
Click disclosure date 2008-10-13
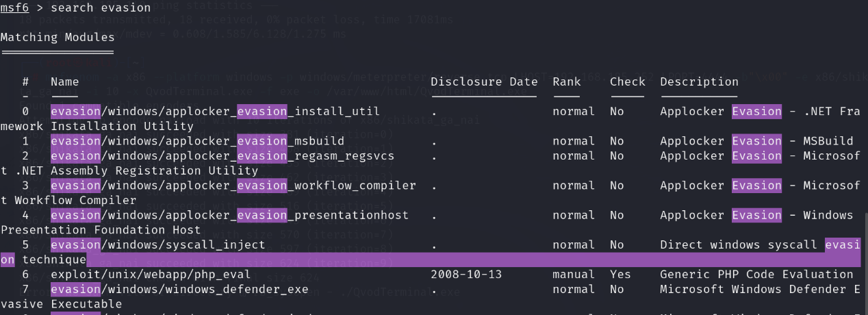click(x=466, y=274)
